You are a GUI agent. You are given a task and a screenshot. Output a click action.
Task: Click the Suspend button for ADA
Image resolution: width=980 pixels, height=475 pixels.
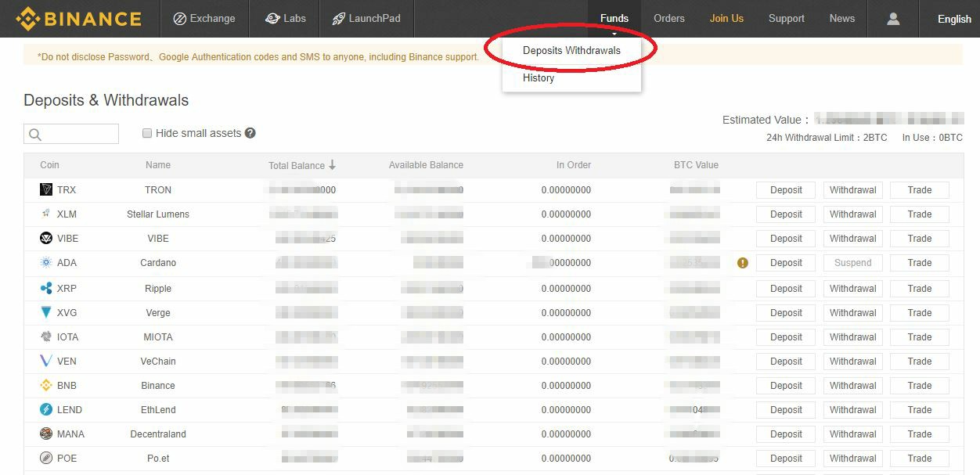853,263
